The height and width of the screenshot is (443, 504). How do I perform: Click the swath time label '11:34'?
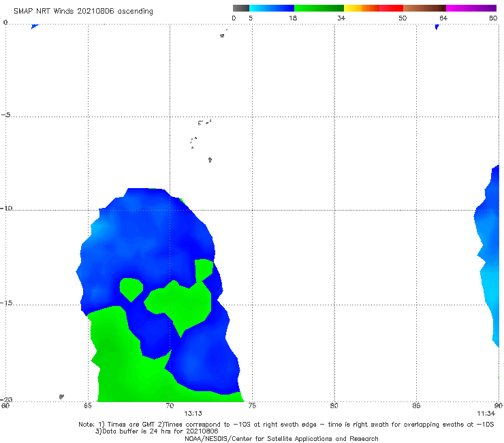pyautogui.click(x=486, y=414)
